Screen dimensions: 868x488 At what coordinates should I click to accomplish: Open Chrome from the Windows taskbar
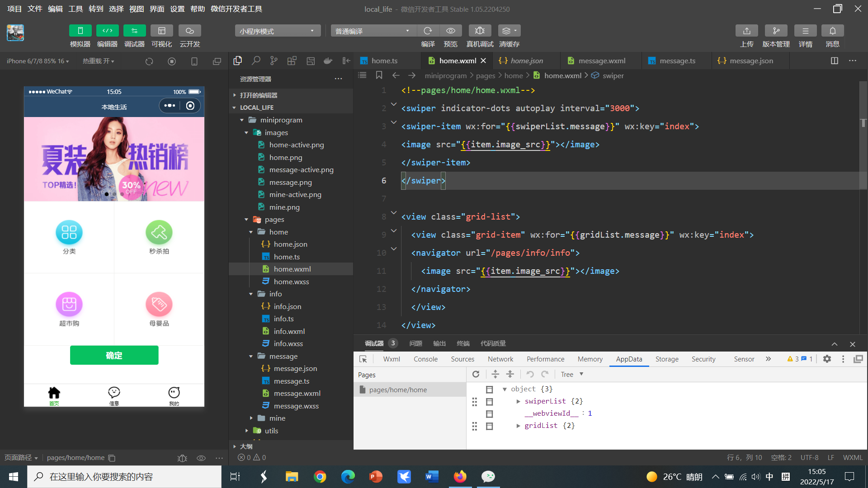click(320, 477)
